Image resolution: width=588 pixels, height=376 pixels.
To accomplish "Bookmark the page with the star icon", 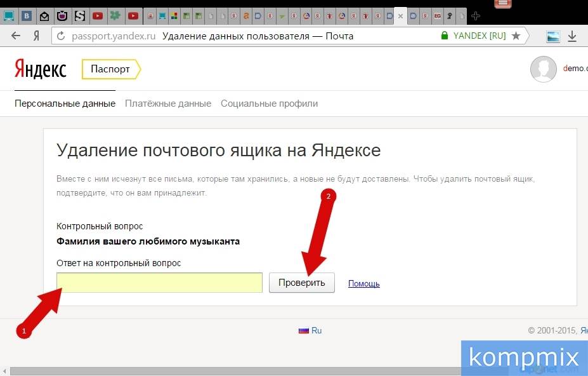I will (516, 36).
